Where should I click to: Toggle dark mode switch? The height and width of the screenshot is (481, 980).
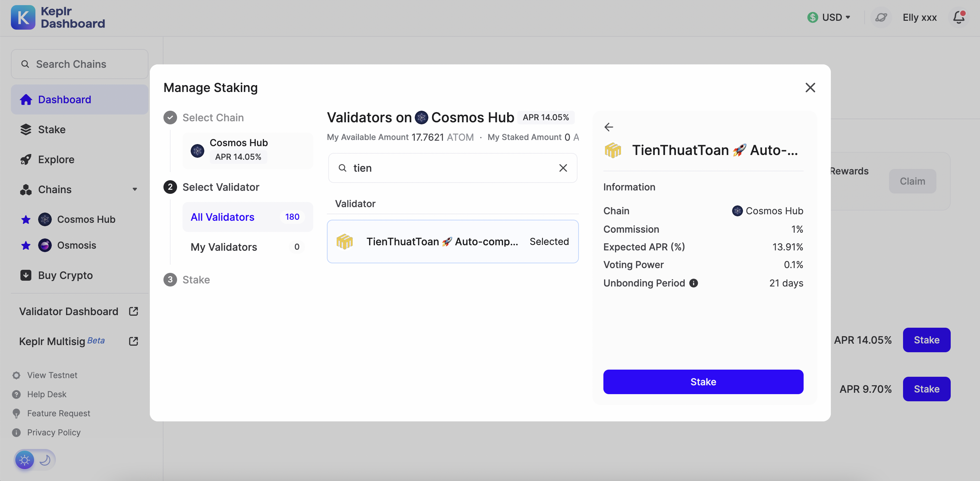click(x=34, y=459)
